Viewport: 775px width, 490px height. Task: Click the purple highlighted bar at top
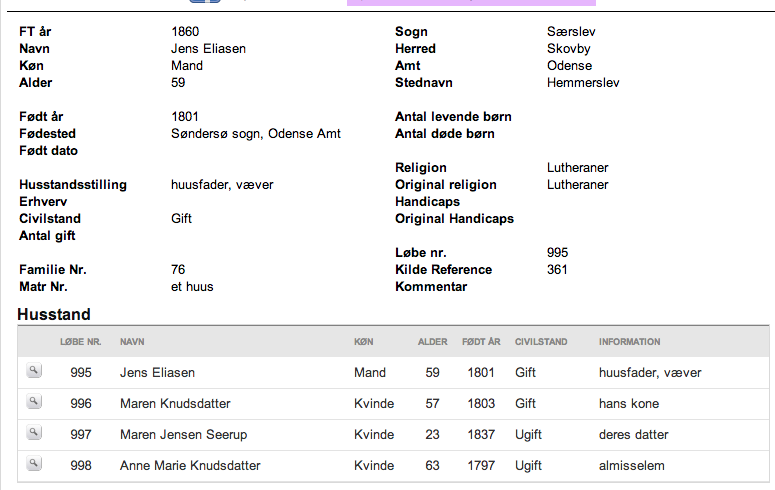[x=471, y=2]
